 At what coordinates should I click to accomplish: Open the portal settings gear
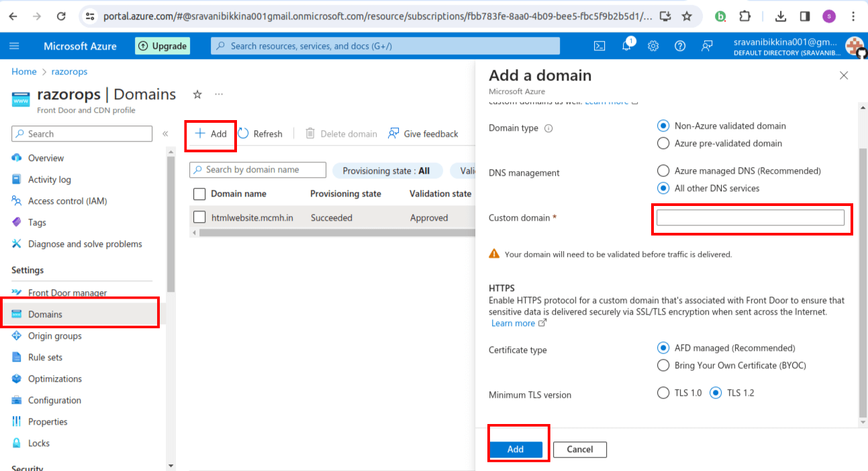(x=653, y=46)
